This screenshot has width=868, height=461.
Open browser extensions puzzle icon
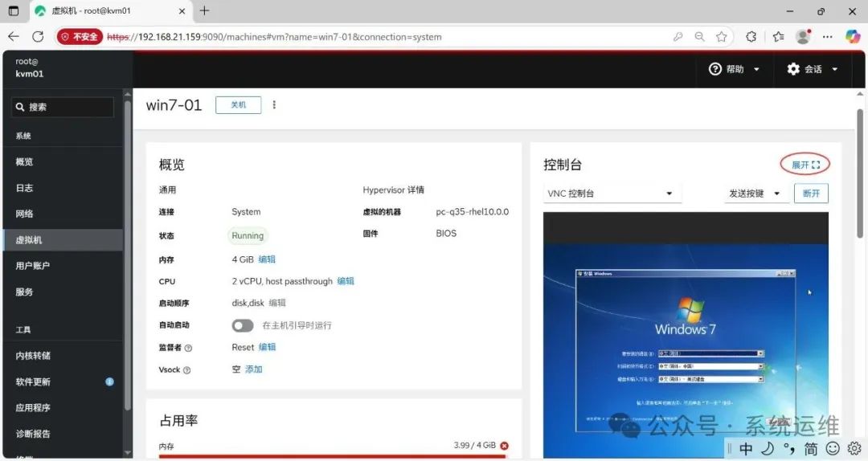point(751,36)
